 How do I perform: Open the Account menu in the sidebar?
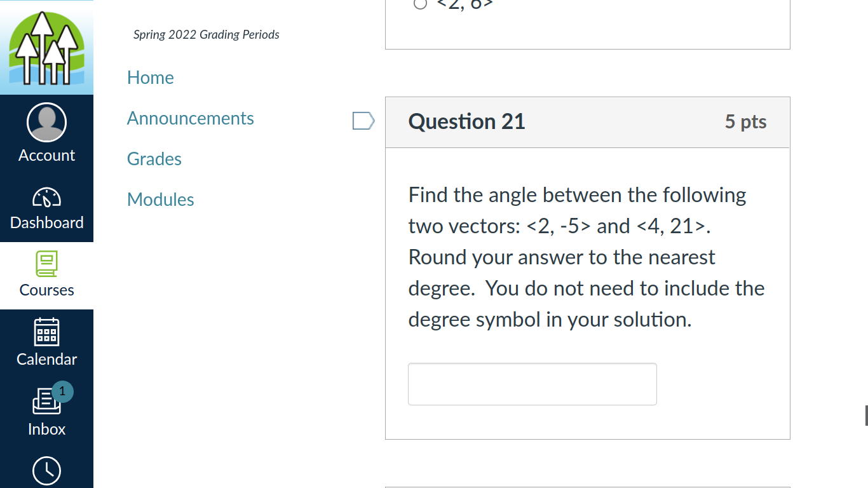pyautogui.click(x=46, y=154)
